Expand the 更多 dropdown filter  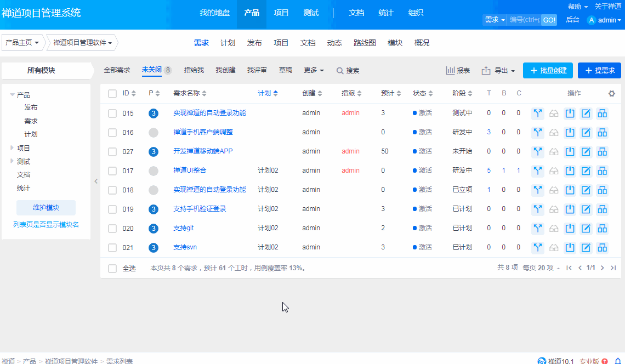click(x=314, y=70)
